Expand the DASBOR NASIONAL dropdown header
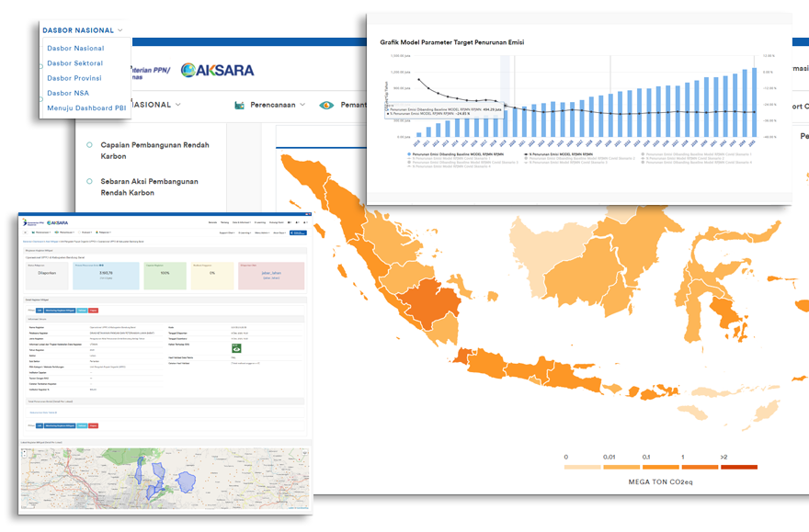809x532 pixels. point(83,30)
